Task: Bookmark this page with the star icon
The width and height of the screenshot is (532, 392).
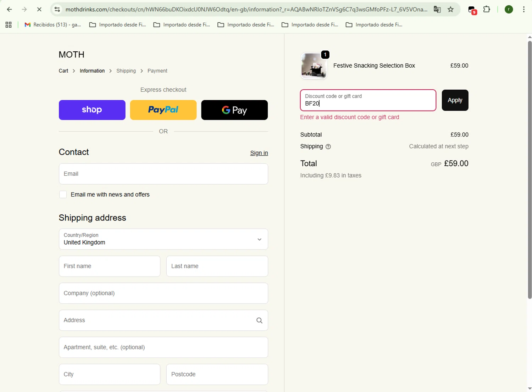Action: tap(451, 10)
